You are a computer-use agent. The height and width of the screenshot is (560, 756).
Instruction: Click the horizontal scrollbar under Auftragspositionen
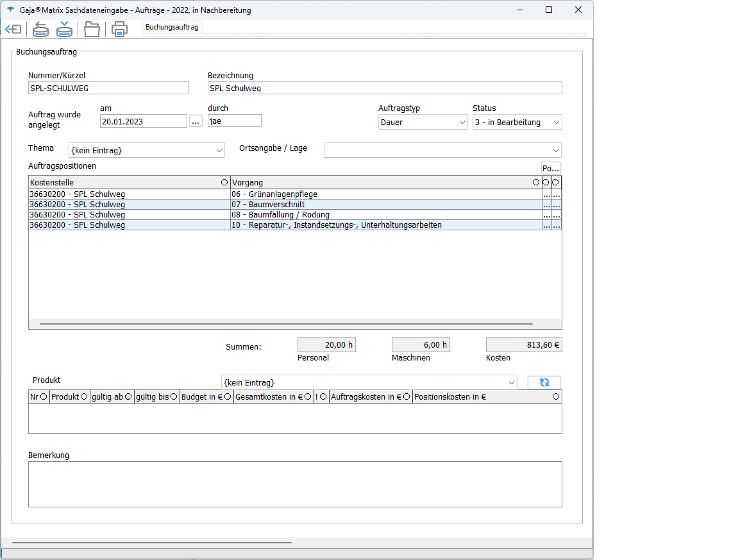tap(286, 325)
